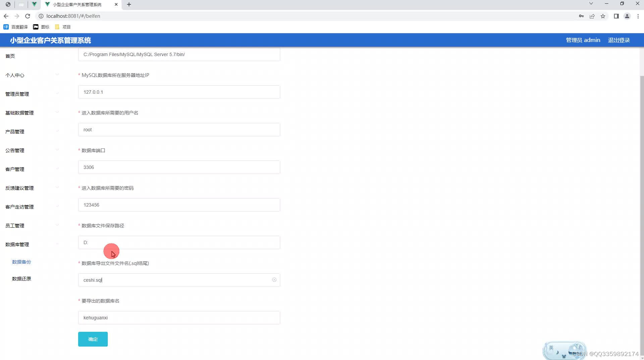Viewport: 644px width, 360px height.
Task: Click the IME 英 language indicator
Action: (x=551, y=348)
